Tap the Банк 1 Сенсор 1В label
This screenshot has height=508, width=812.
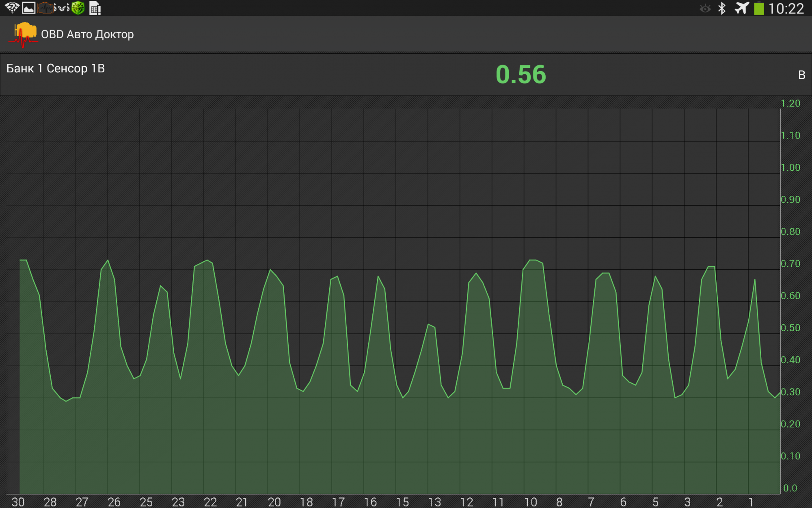coord(56,68)
